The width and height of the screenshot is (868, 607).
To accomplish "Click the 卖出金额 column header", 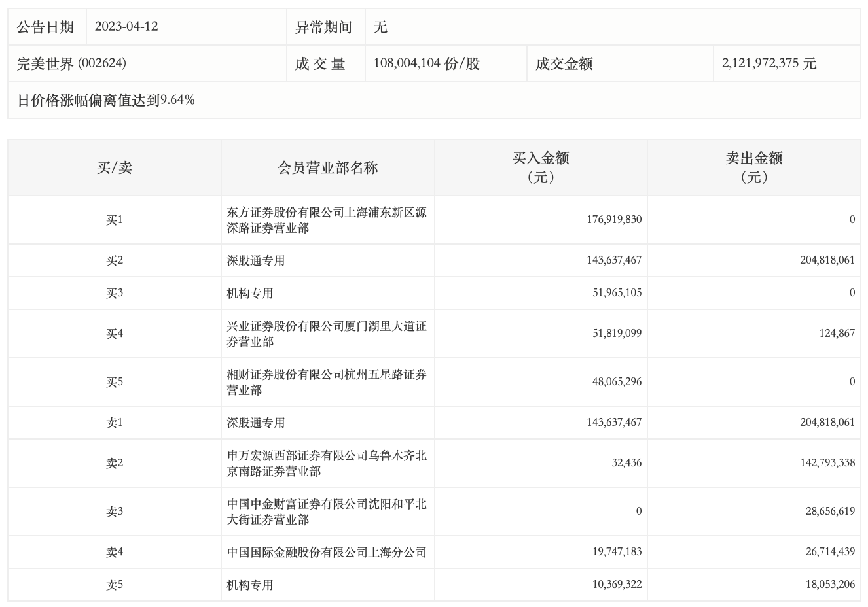I will [754, 167].
